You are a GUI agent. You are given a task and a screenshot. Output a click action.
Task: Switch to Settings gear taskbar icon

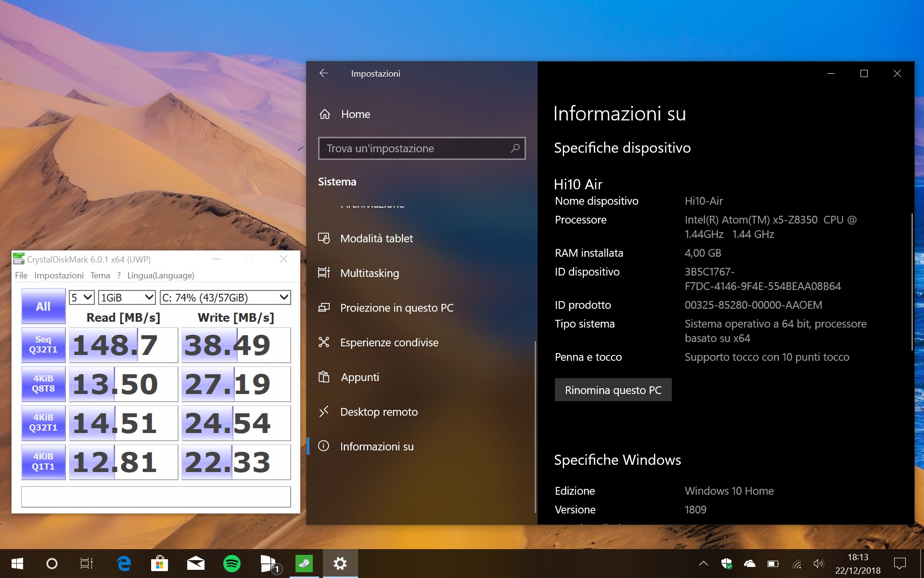pos(340,564)
